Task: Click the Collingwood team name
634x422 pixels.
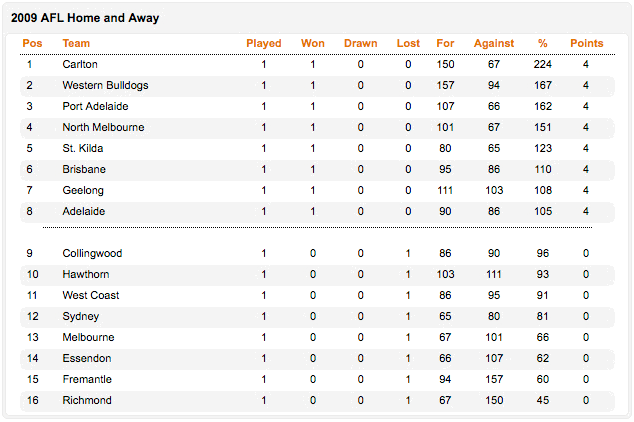Action: (91, 254)
